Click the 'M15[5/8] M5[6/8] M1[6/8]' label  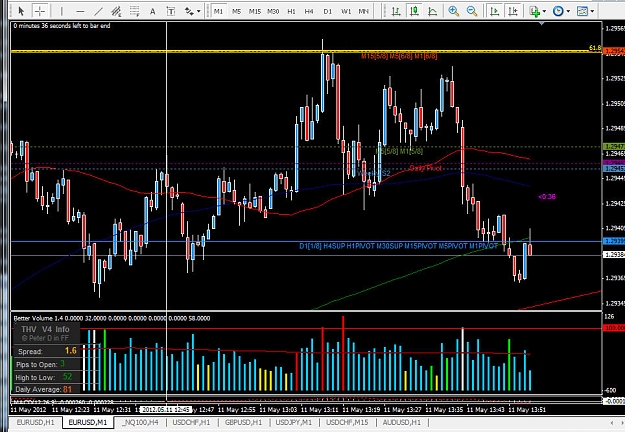399,56
